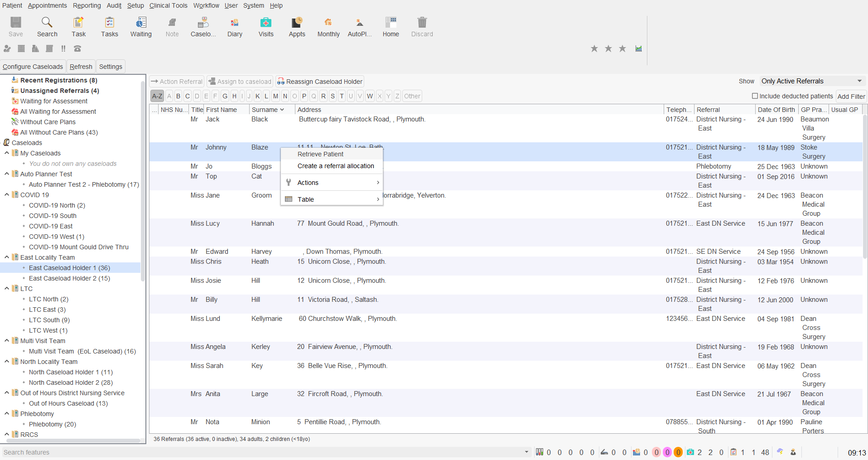
Task: Click the Action Referral arrow button
Action: tap(177, 82)
